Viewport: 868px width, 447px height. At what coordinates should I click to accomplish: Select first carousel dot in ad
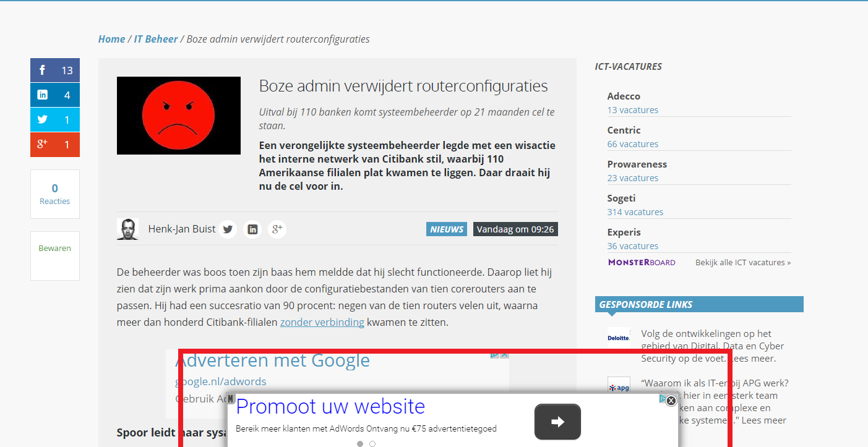360,444
